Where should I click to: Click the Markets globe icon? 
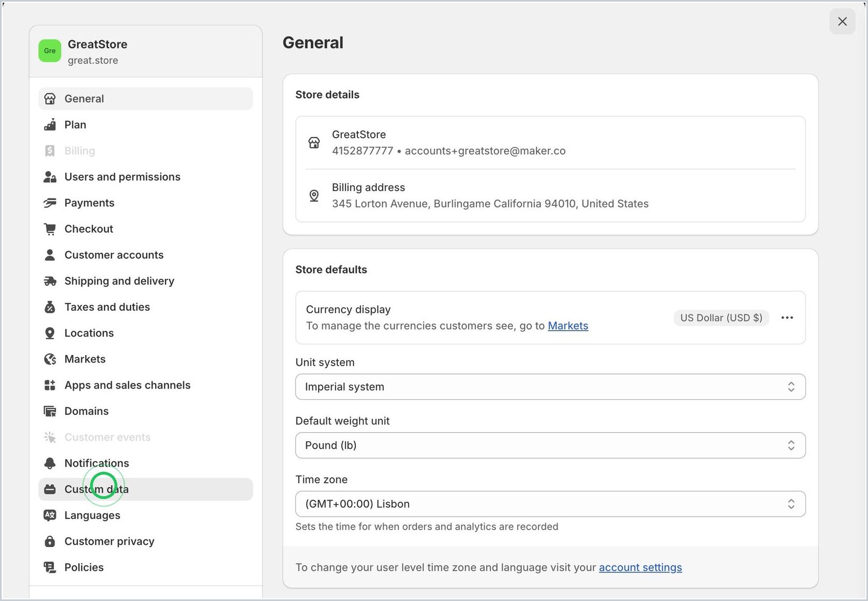50,359
